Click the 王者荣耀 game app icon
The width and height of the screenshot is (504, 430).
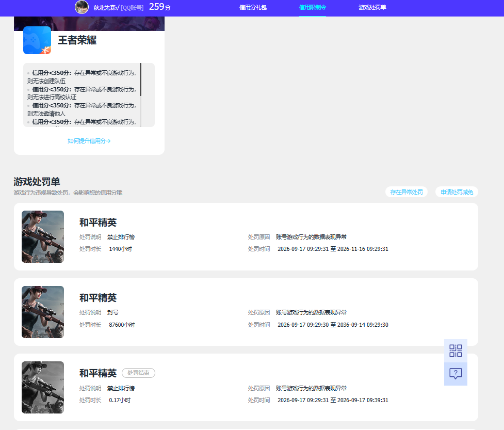tap(37, 40)
